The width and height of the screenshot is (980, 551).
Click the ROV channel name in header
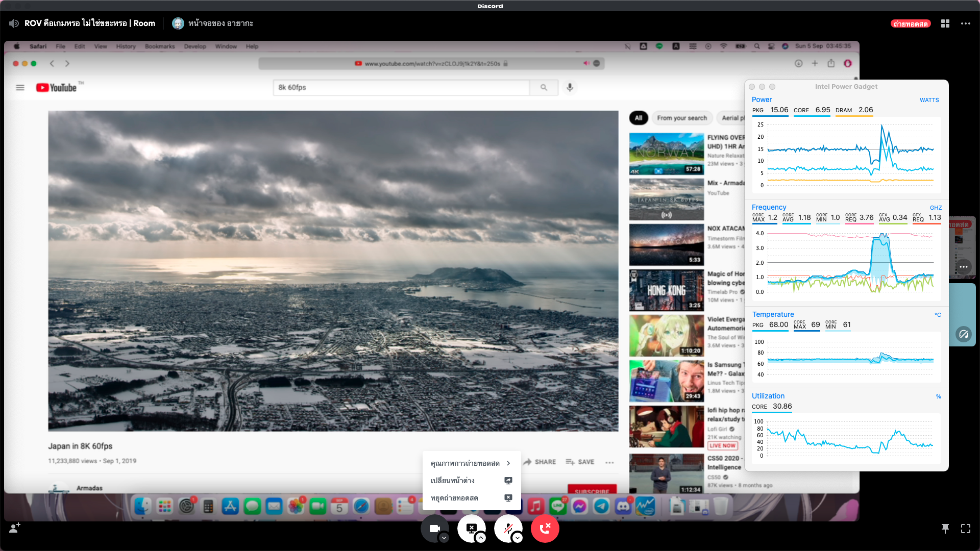click(x=89, y=23)
